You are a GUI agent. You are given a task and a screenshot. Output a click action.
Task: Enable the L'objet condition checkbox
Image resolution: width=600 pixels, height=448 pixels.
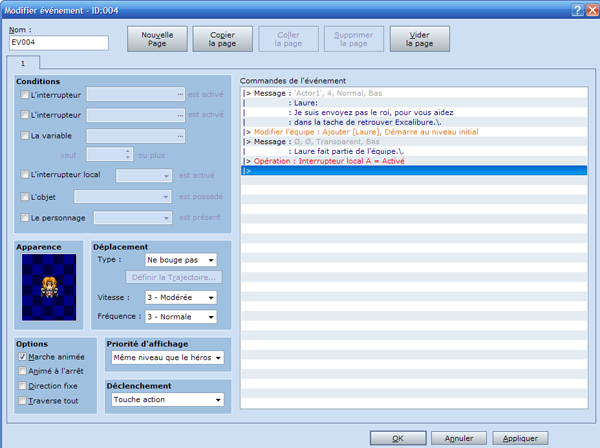click(x=24, y=197)
